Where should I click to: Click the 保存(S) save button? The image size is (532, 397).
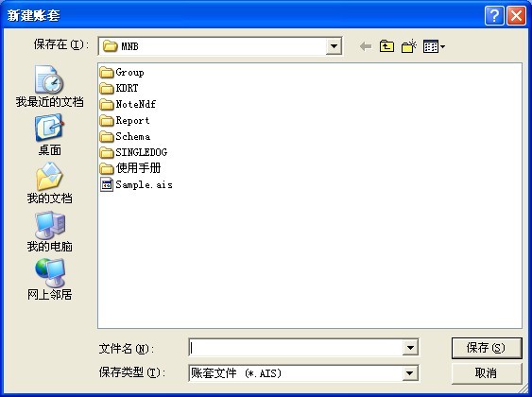pyautogui.click(x=487, y=348)
